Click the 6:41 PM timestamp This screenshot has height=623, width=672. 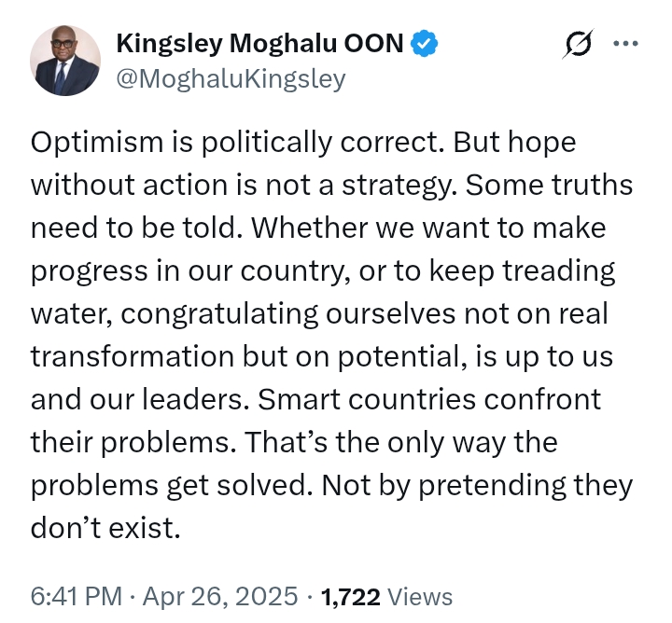click(x=75, y=596)
